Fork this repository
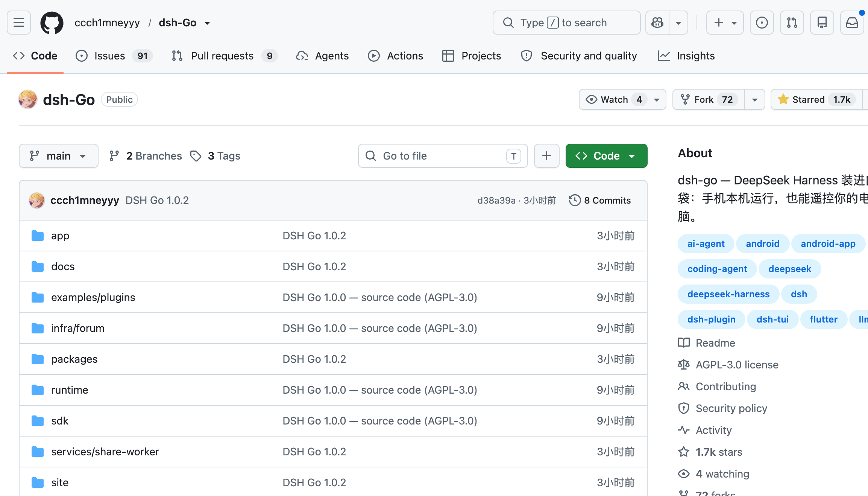The width and height of the screenshot is (868, 496). tap(709, 99)
